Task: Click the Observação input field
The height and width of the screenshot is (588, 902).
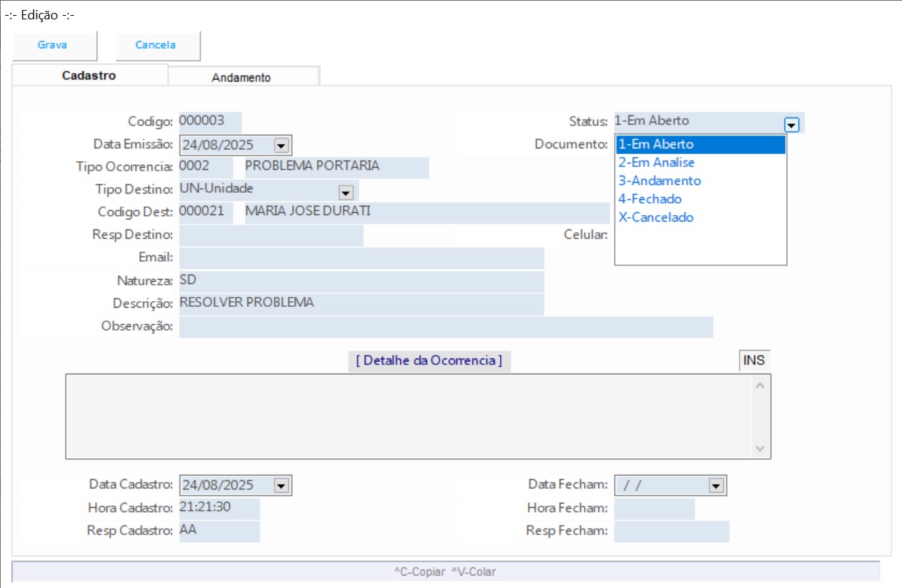Action: [445, 327]
